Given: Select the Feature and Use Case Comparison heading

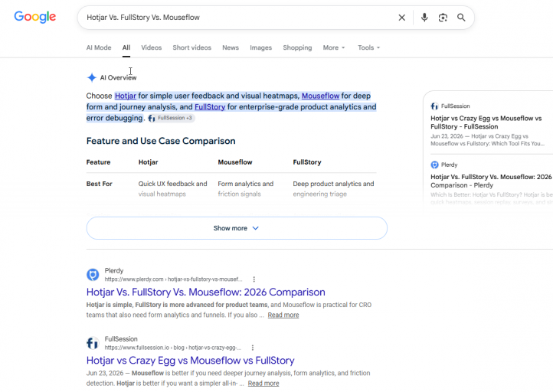Looking at the screenshot, I should click(161, 141).
